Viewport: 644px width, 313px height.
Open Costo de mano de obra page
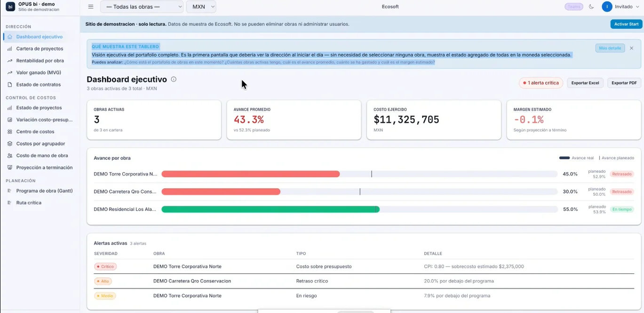click(42, 155)
